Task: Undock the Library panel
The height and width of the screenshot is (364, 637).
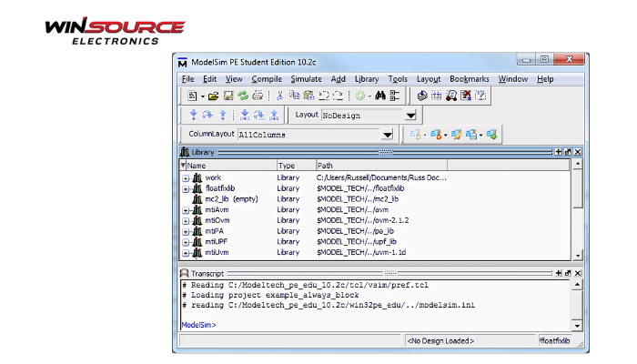Action: 567,152
